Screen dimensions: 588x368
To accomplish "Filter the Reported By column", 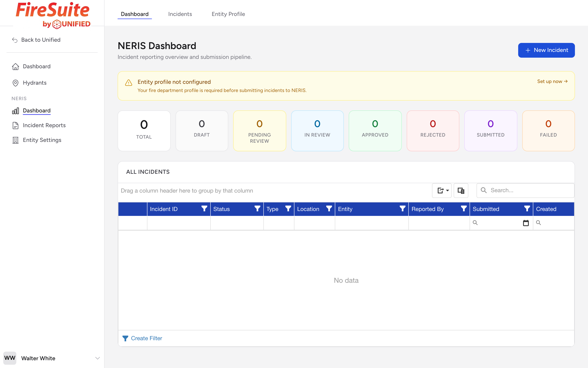I will pos(464,209).
